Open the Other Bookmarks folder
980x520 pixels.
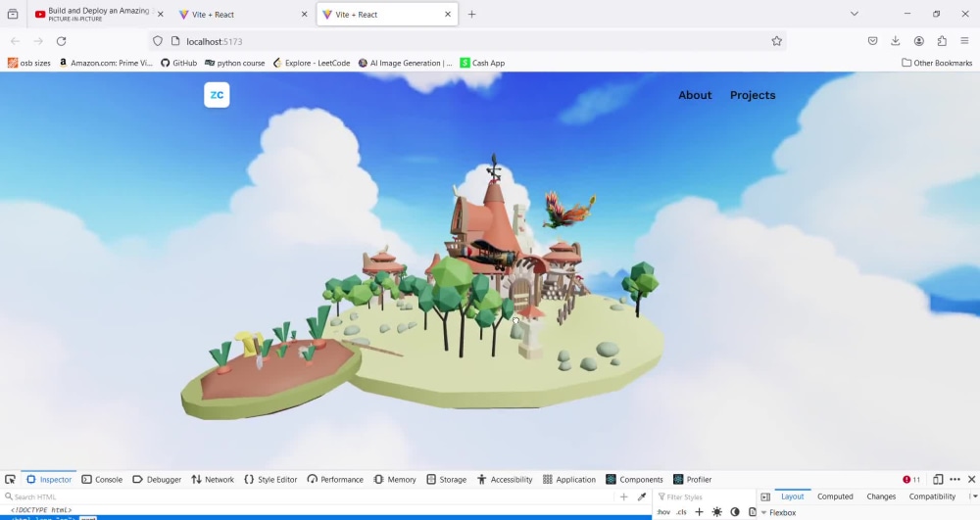click(937, 63)
